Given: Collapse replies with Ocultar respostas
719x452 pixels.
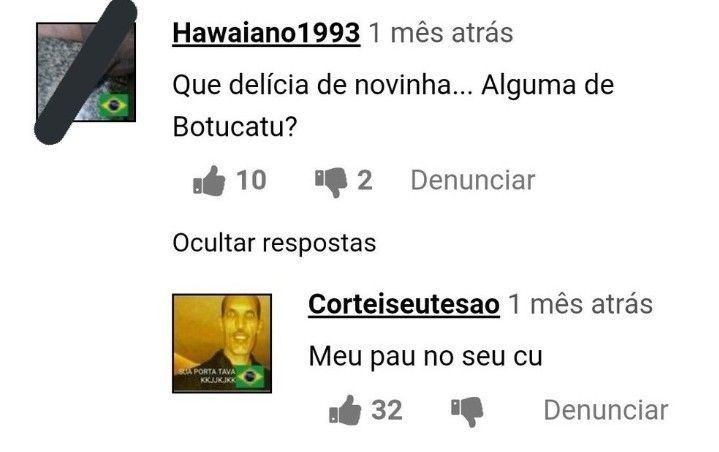Looking at the screenshot, I should 274,243.
